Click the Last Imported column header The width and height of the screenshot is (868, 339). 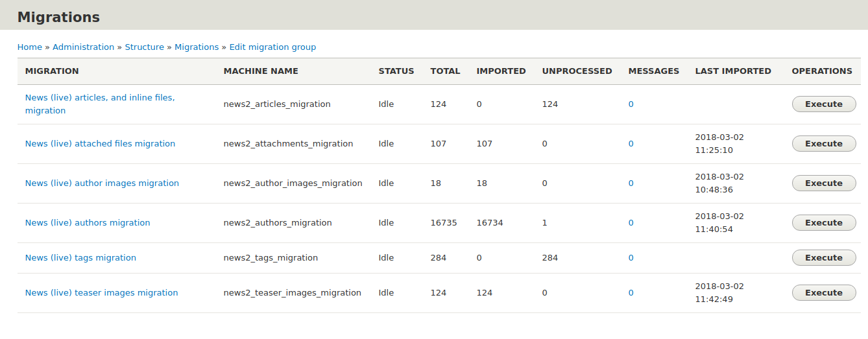(733, 71)
